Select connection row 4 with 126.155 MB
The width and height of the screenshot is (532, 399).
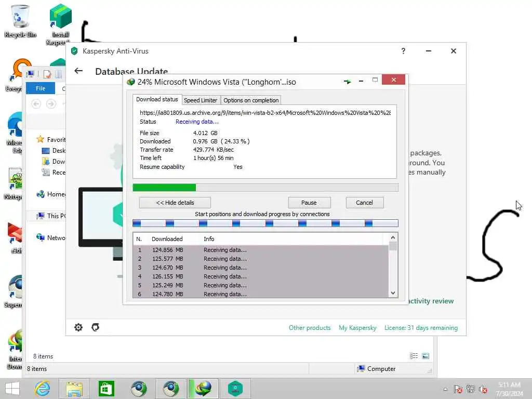click(260, 276)
